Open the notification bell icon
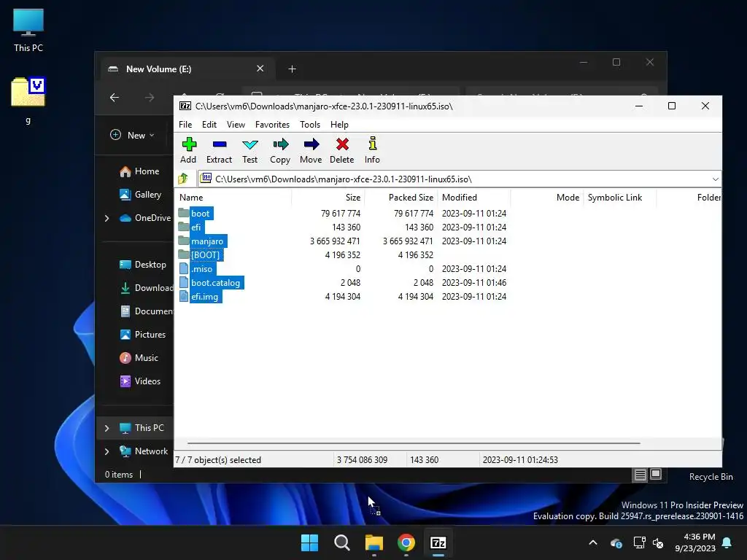The height and width of the screenshot is (560, 747). click(727, 542)
